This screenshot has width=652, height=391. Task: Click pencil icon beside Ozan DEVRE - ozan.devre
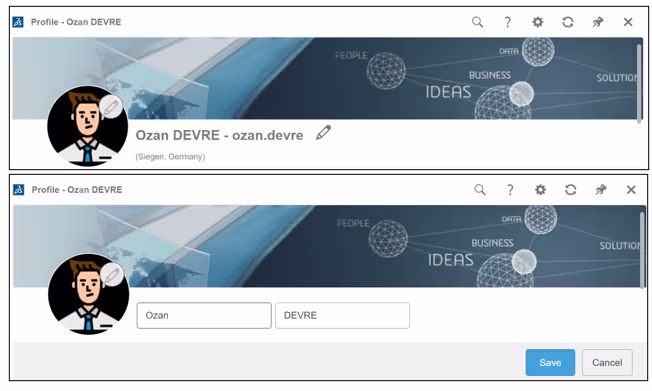click(x=323, y=133)
